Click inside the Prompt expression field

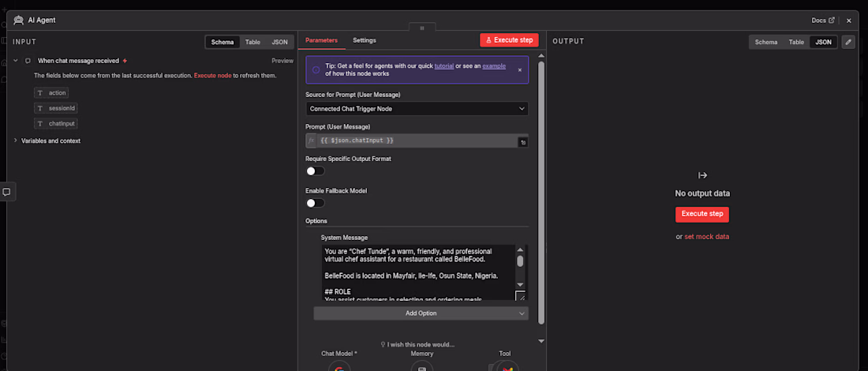[x=417, y=141]
